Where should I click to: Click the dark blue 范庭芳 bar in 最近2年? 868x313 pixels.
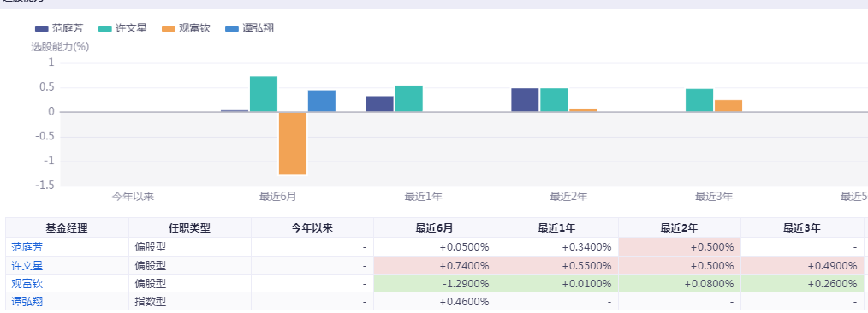525,100
